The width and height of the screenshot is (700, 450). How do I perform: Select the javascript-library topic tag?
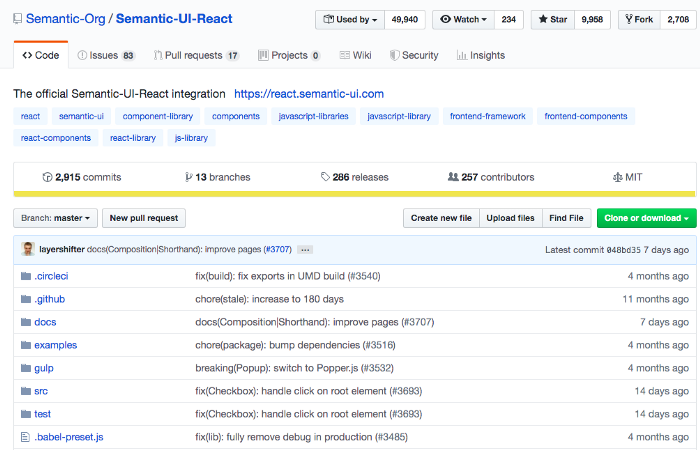pos(399,116)
